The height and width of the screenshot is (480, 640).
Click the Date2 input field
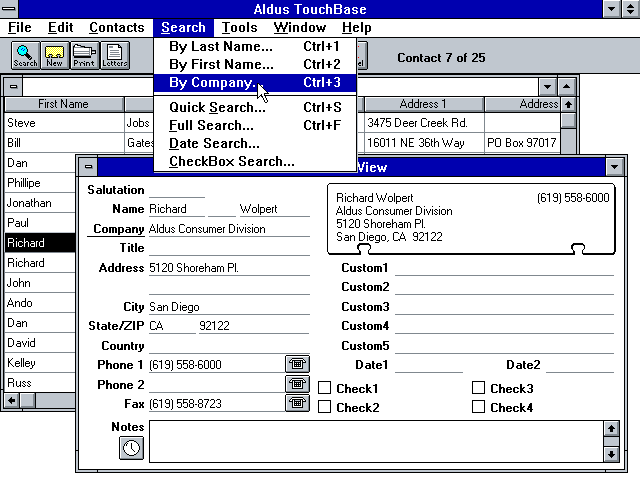pos(580,364)
